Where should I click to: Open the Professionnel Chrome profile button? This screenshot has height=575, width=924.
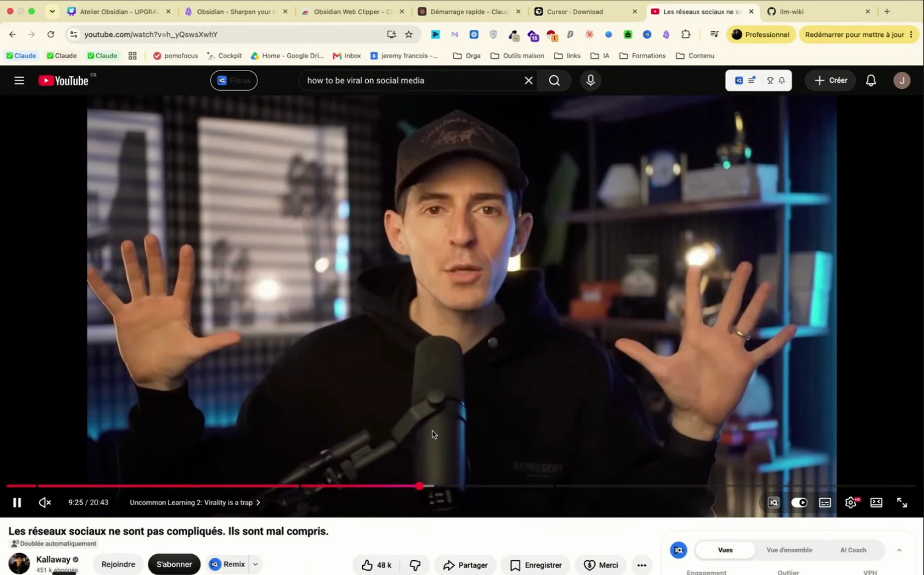pos(761,34)
